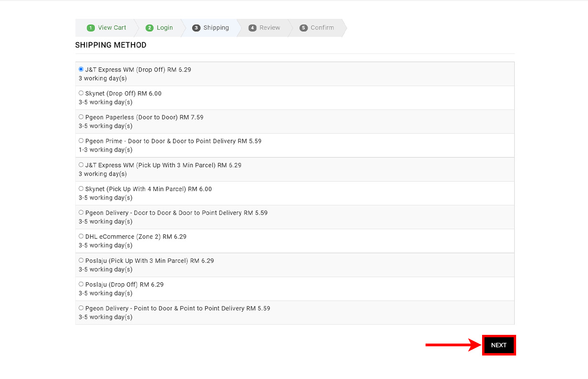
Task: Choose Poslaju (Drop Off) RM 6.29
Action: click(81, 284)
